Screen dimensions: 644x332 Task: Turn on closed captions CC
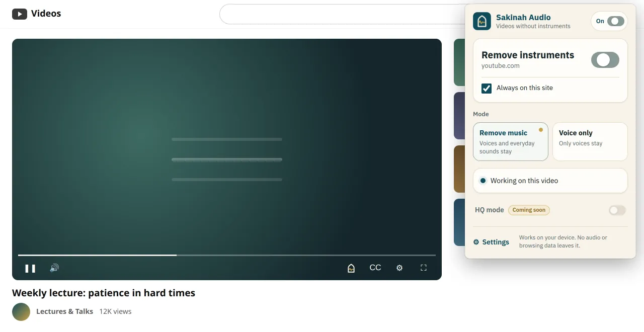[x=375, y=268]
